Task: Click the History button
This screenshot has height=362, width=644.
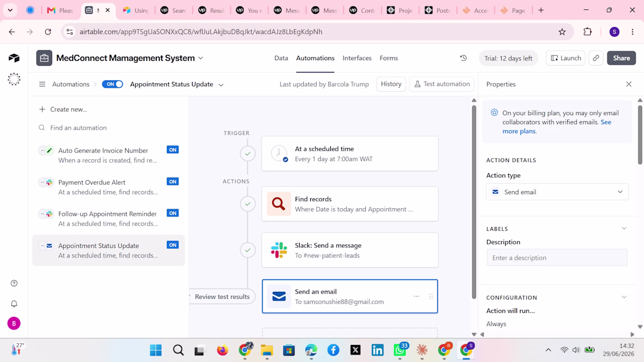Action: 391,84
